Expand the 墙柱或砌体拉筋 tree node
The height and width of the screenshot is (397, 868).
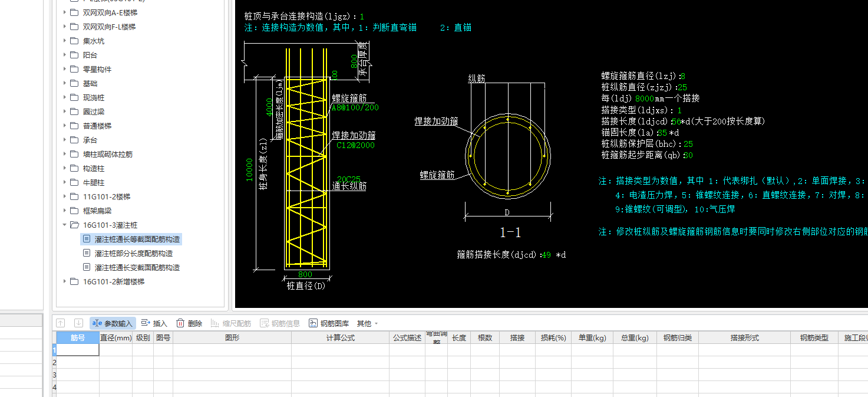pyautogui.click(x=64, y=154)
